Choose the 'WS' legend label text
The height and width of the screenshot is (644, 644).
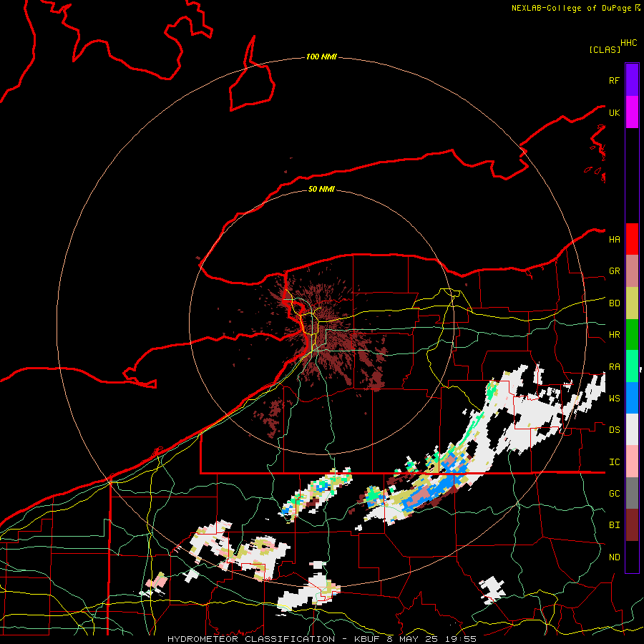[614, 399]
